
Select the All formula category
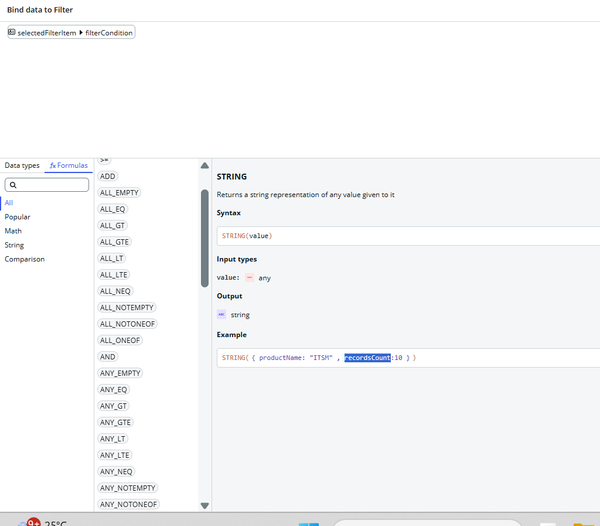(x=9, y=203)
